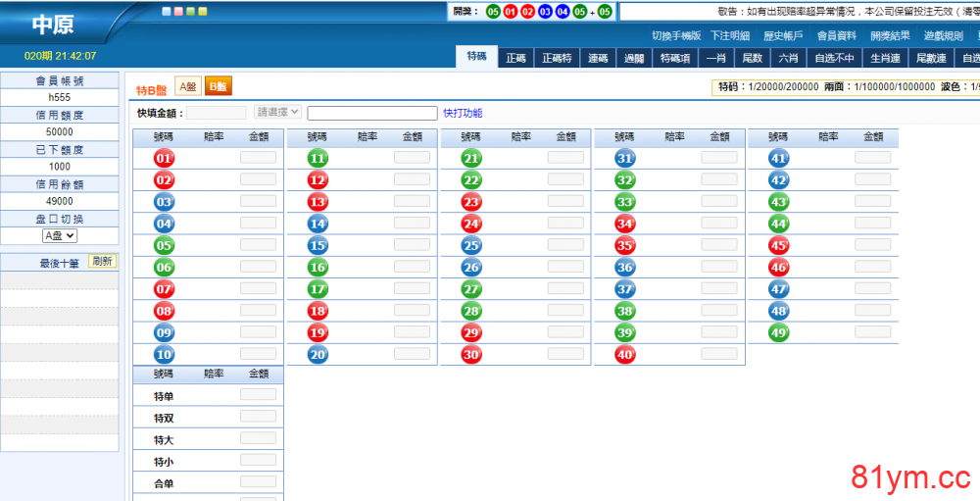Open the 請選擇 quick-fill dropdown
This screenshot has width=980, height=501.
277,113
